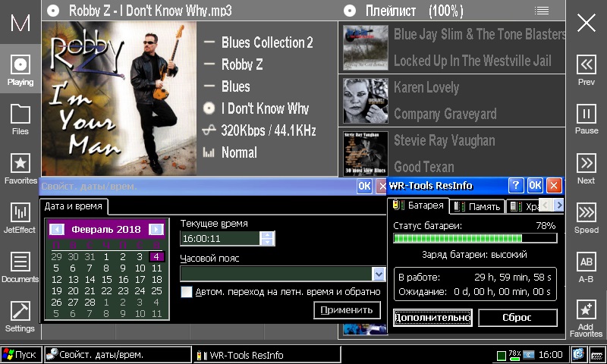Click the battery 78% tray icon

(514, 355)
